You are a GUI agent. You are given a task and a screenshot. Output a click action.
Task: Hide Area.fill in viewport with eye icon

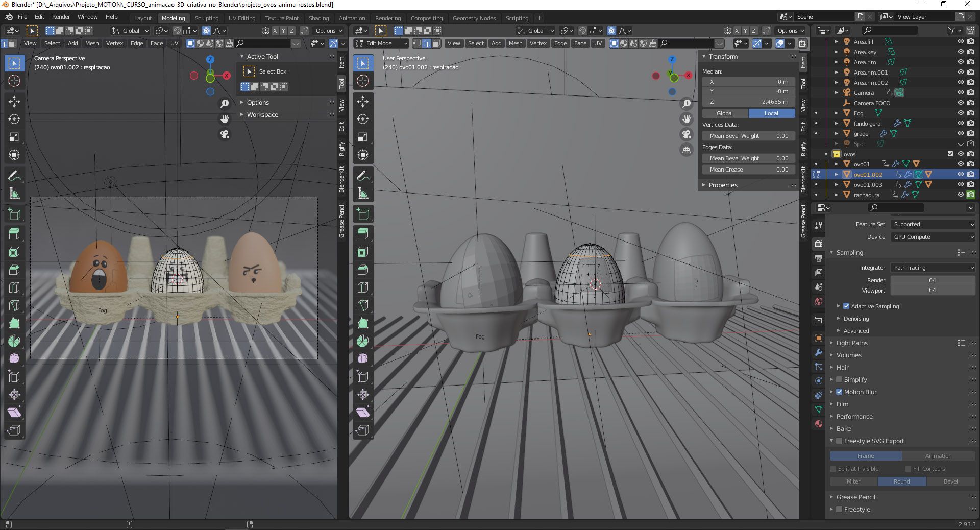961,42
